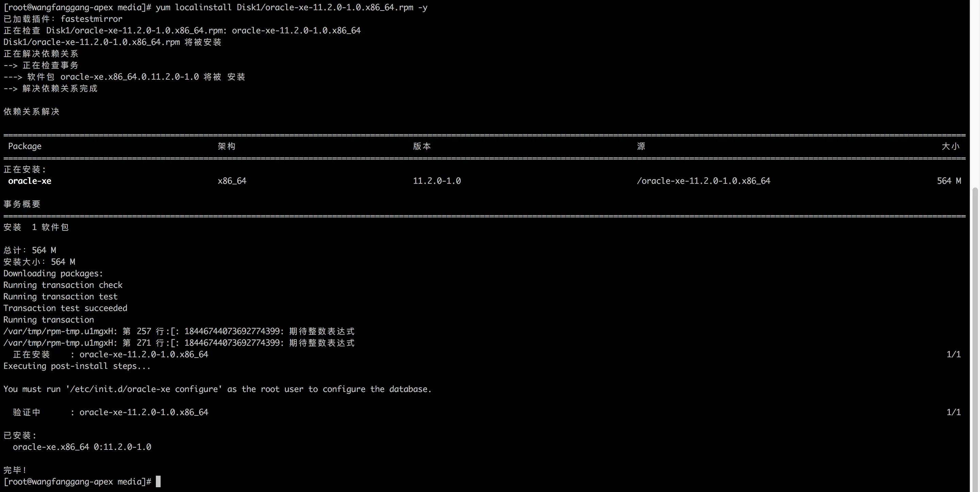Click the '版本' column header
This screenshot has height=492, width=980.
click(422, 146)
